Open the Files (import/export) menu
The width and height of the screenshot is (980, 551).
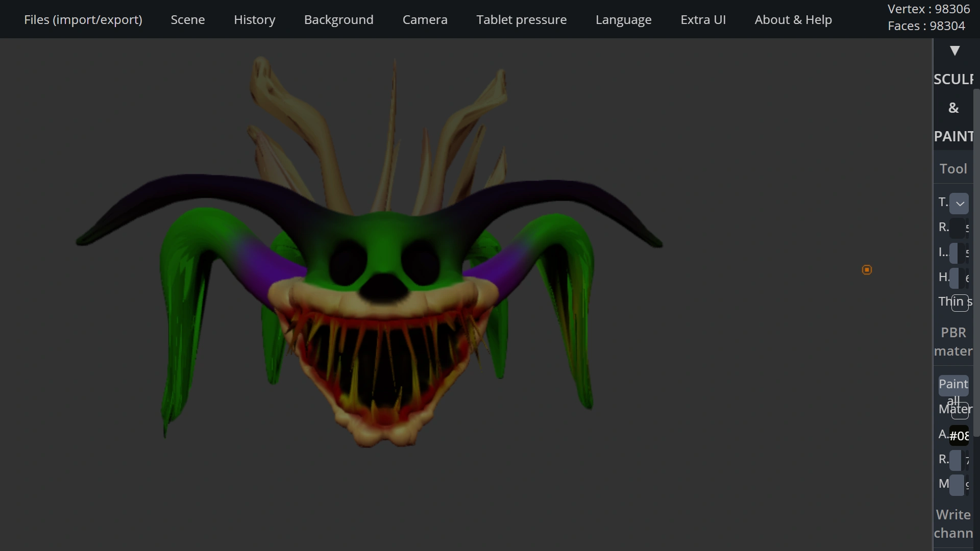tap(83, 19)
